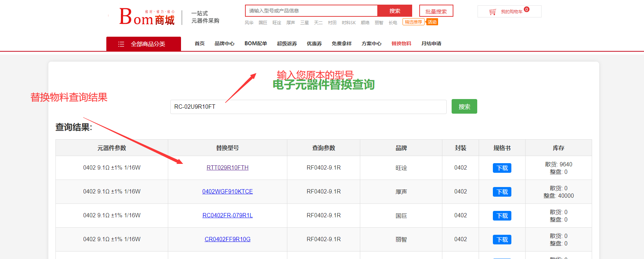Click the 查询参数 column header
The width and height of the screenshot is (644, 259).
[x=324, y=148]
